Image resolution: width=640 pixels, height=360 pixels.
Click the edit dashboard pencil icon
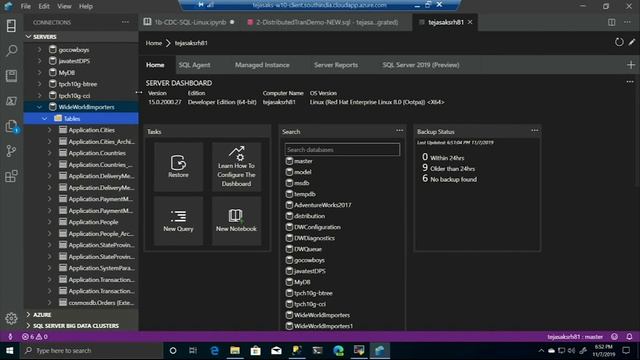[632, 42]
